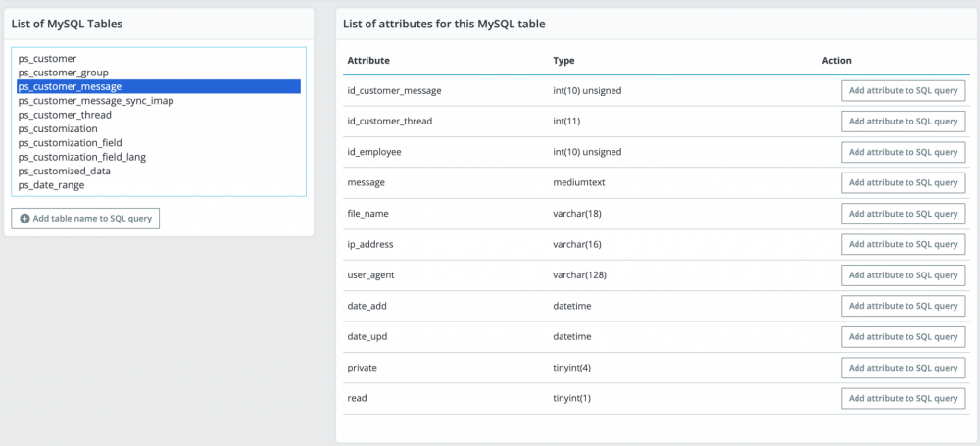Screen dimensions: 980x446
Task: Select ps_customization table
Action: click(58, 128)
